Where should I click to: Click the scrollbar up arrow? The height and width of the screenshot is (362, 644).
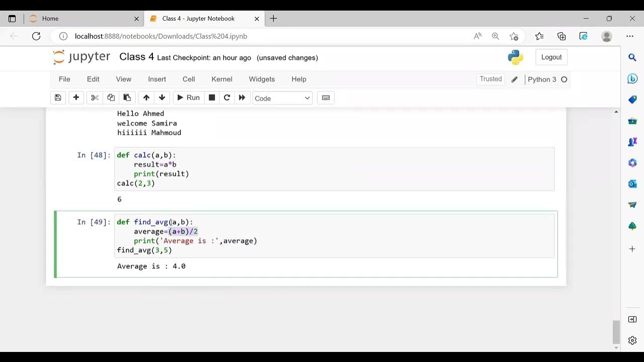616,112
